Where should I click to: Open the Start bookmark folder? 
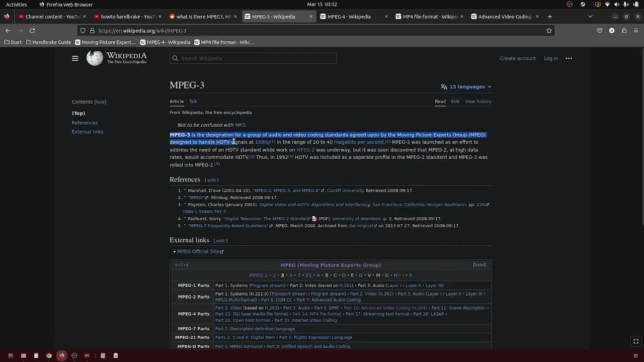point(13,42)
